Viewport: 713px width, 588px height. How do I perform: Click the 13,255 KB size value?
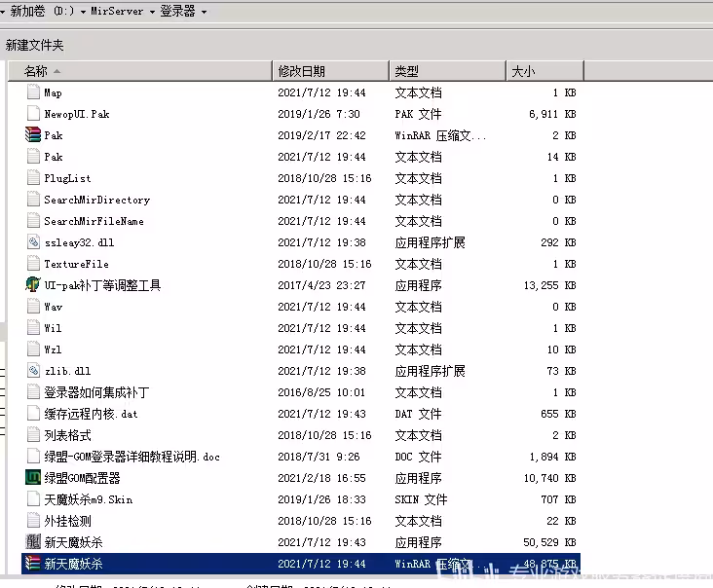click(x=549, y=285)
